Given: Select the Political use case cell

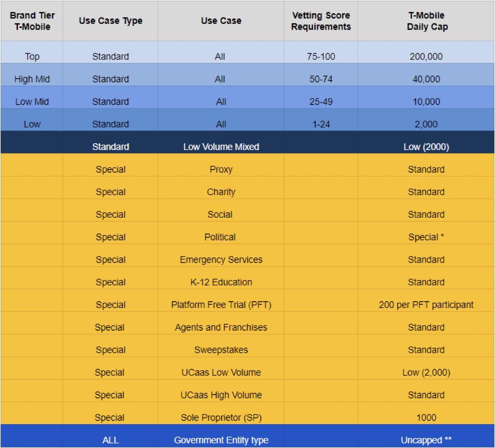Looking at the screenshot, I should click(220, 237).
